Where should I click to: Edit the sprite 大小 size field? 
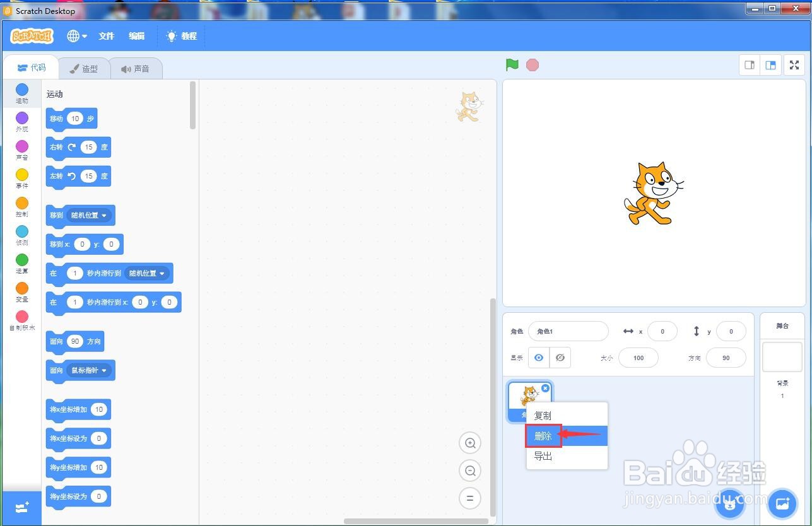click(638, 358)
